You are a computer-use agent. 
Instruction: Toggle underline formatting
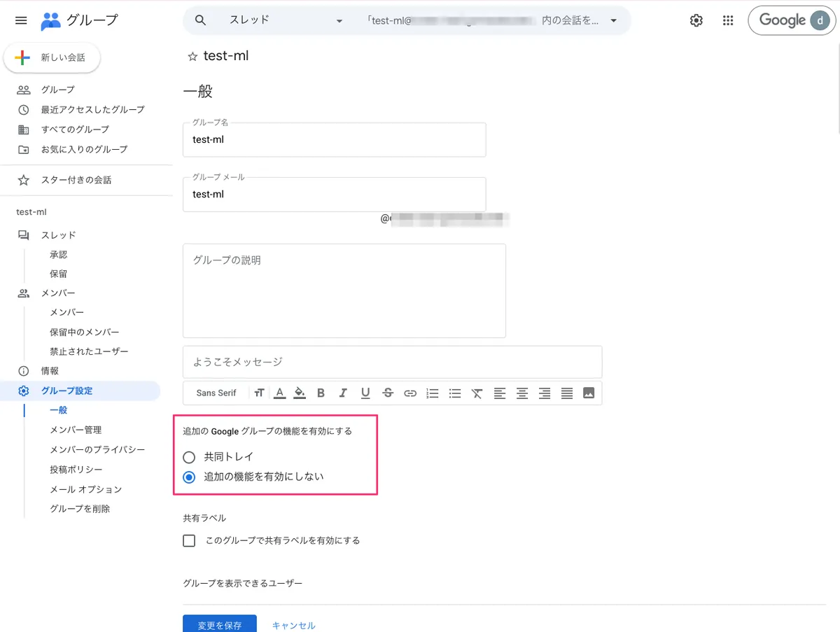point(365,393)
